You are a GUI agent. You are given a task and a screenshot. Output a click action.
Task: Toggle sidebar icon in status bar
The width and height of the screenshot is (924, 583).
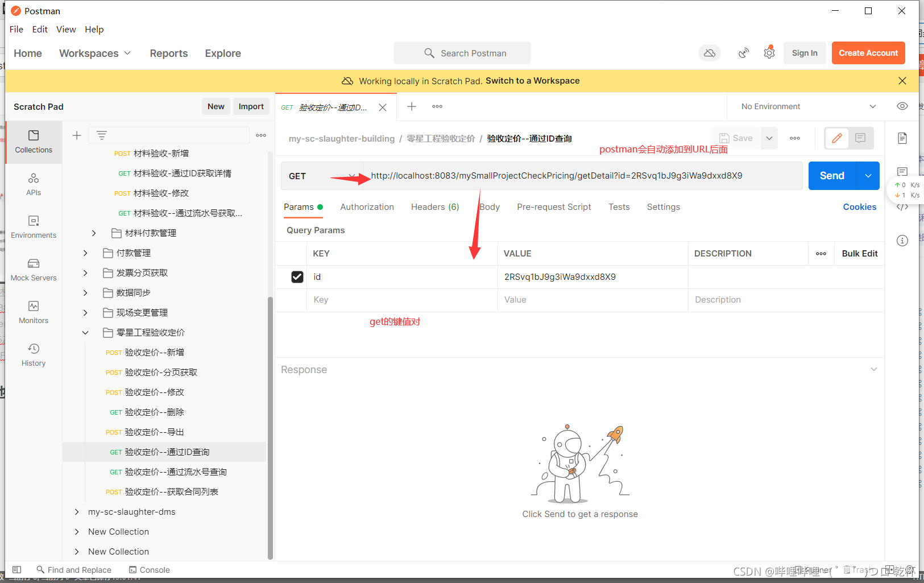[17, 570]
